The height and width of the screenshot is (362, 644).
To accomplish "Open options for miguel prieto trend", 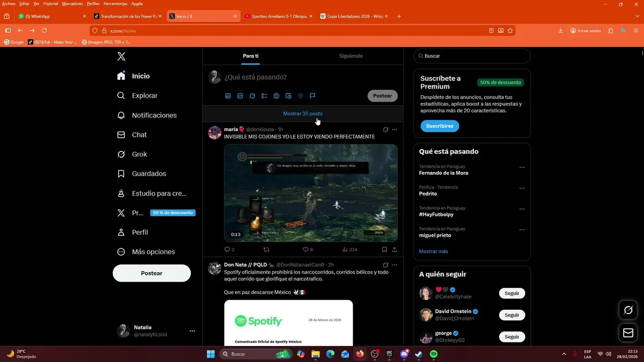I will click(x=522, y=230).
